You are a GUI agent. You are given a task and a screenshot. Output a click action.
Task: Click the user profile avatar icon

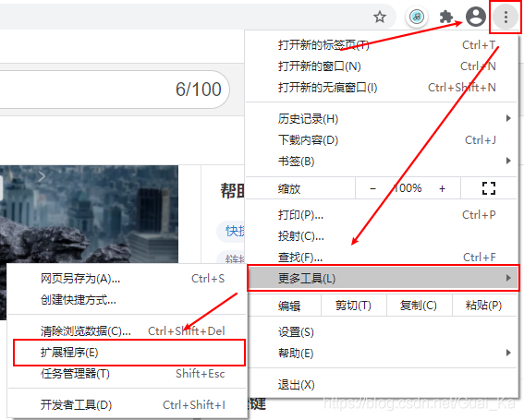pos(476,17)
